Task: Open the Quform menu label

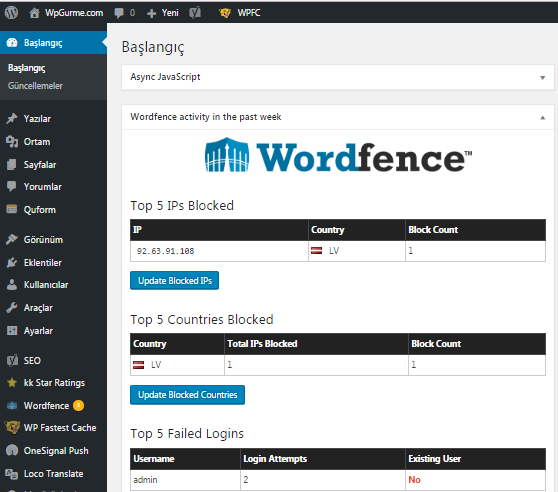Action: tap(40, 210)
